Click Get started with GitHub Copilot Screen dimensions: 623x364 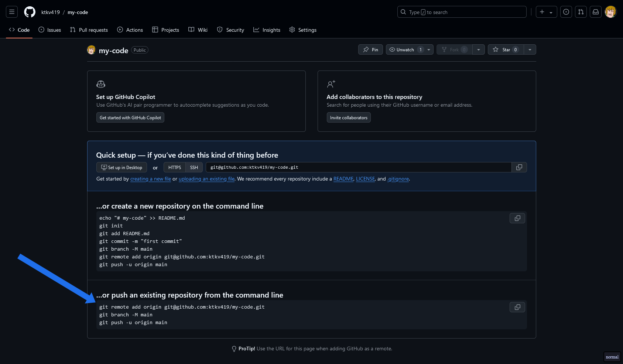tap(130, 117)
